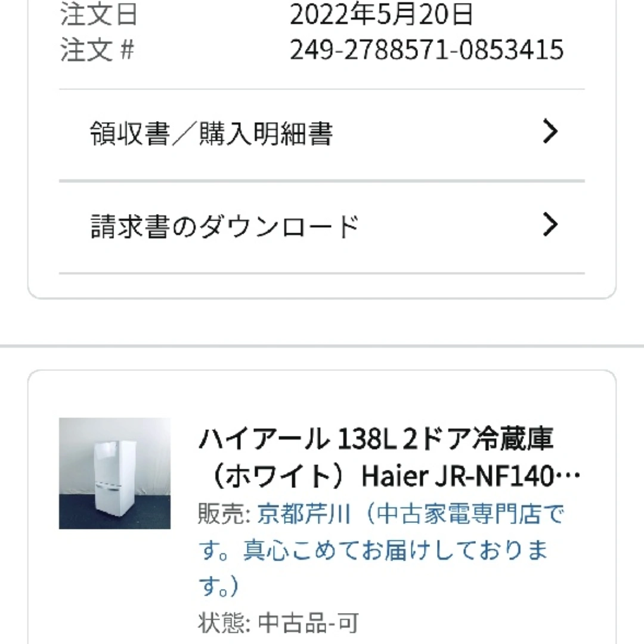Tap （ホワイト） in the product title
Screen dimensions: 644x644
[278, 476]
